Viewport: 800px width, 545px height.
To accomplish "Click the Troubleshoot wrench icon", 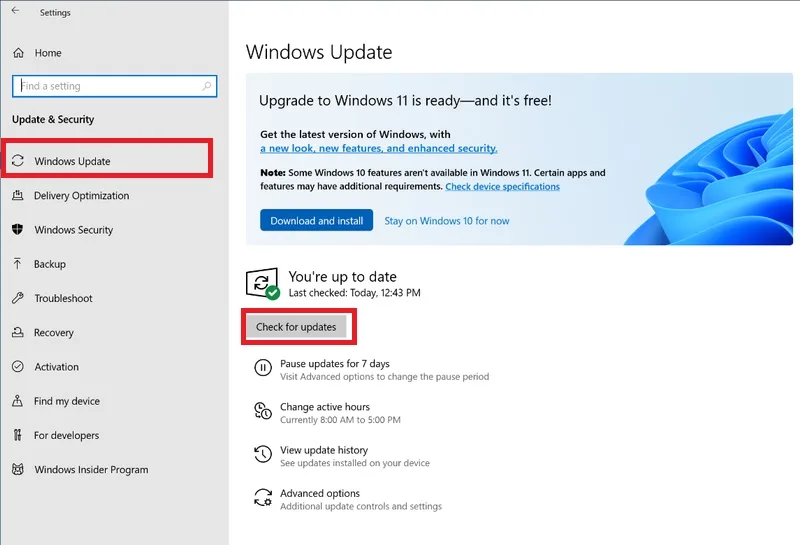I will point(18,298).
